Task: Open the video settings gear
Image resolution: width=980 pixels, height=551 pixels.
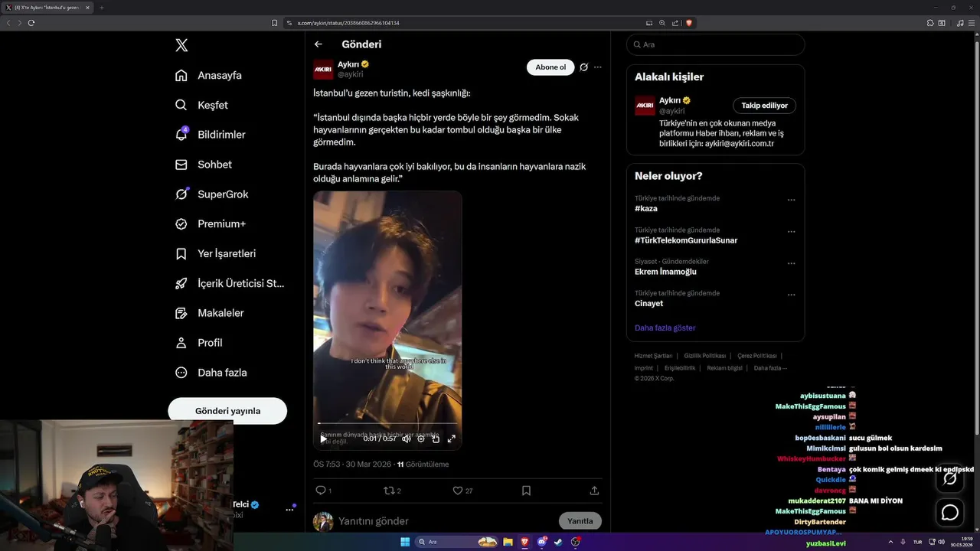Action: (420, 439)
